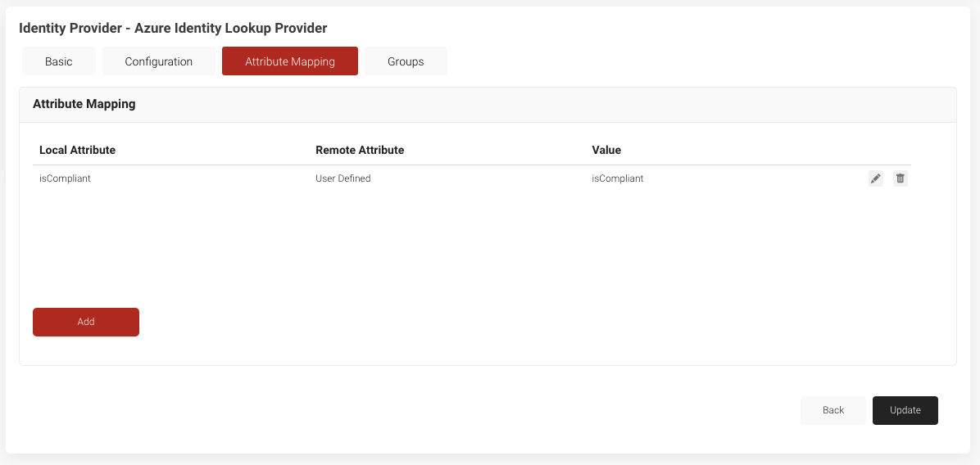Go to the Groups tab
The height and width of the screenshot is (465, 980).
pos(406,61)
